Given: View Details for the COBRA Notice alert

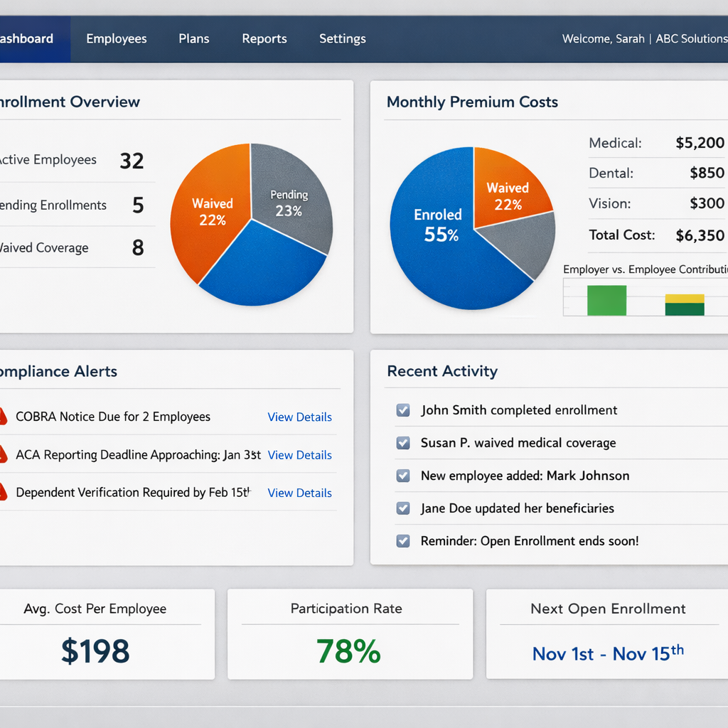Looking at the screenshot, I should [299, 417].
